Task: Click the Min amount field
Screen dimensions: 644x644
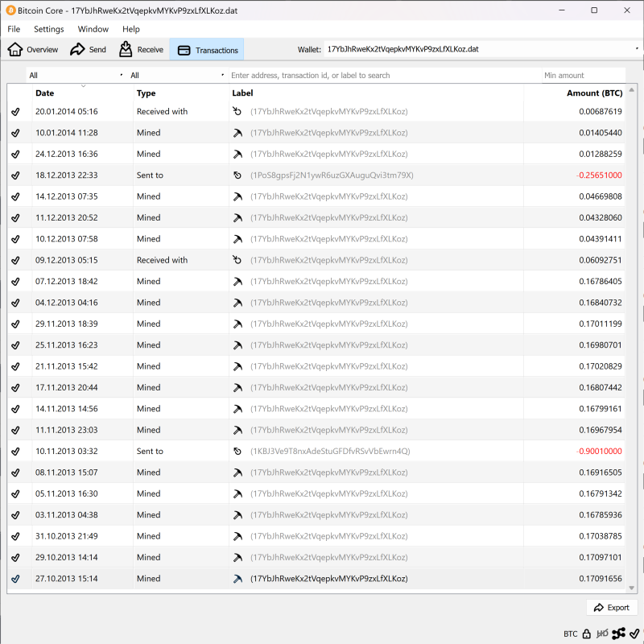Action: [x=584, y=75]
